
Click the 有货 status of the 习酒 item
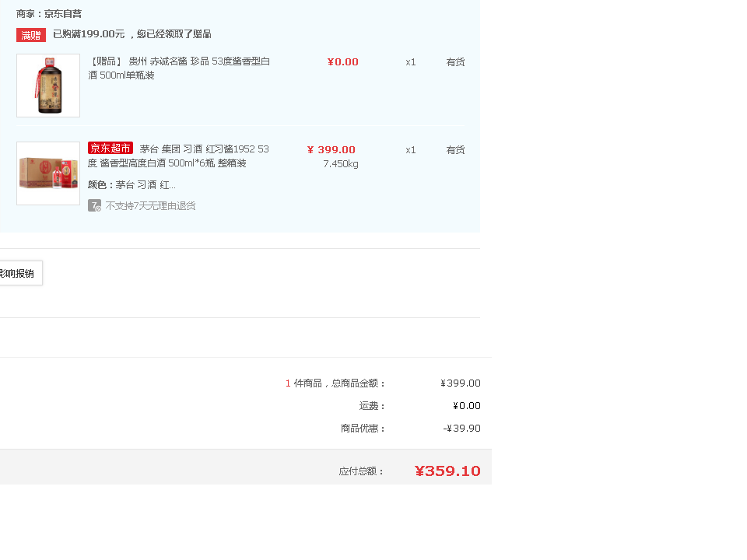pyautogui.click(x=455, y=150)
